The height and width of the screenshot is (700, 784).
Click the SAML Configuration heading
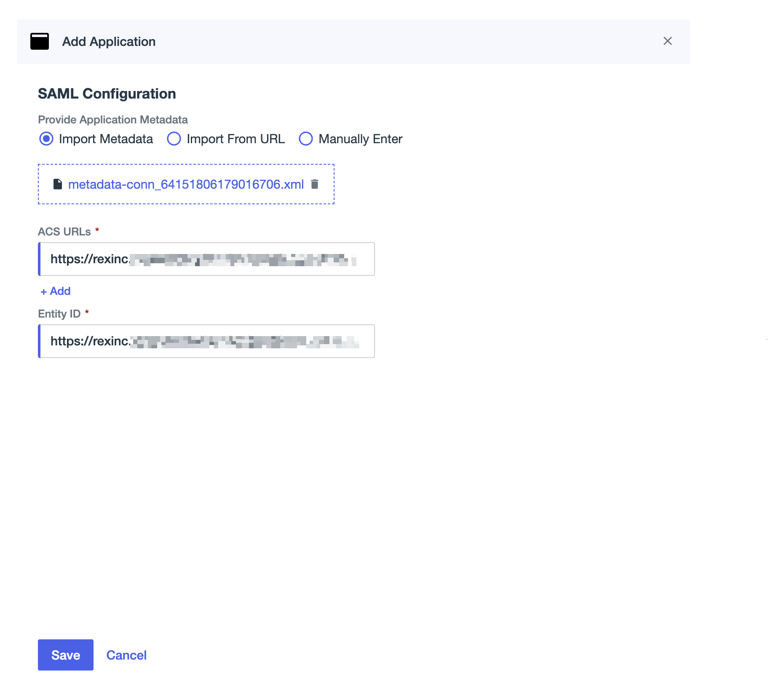coord(107,94)
